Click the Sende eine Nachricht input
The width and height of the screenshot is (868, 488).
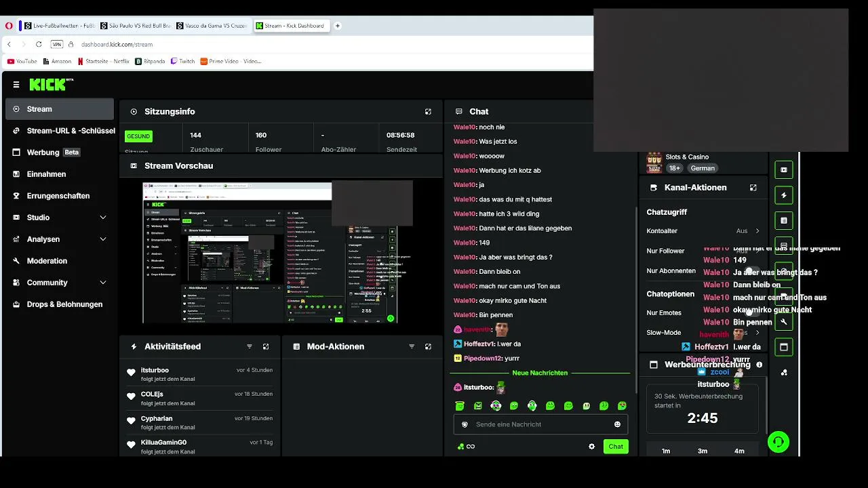tap(540, 424)
